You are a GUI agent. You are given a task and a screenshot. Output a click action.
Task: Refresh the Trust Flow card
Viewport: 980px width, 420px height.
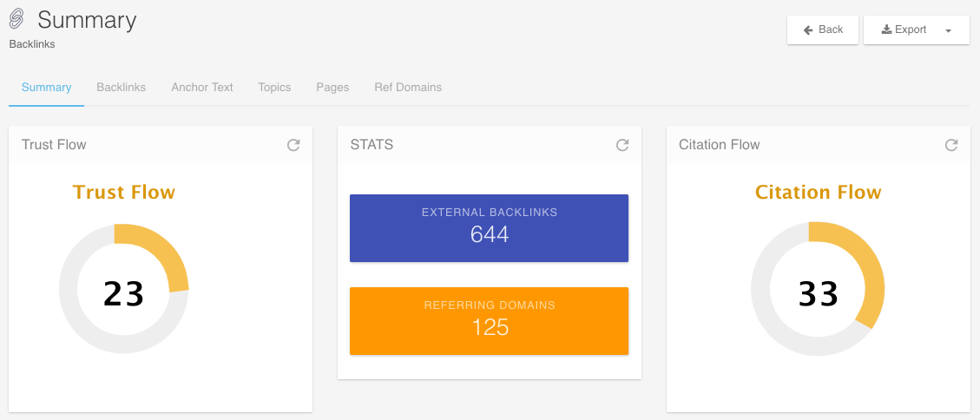click(x=293, y=145)
